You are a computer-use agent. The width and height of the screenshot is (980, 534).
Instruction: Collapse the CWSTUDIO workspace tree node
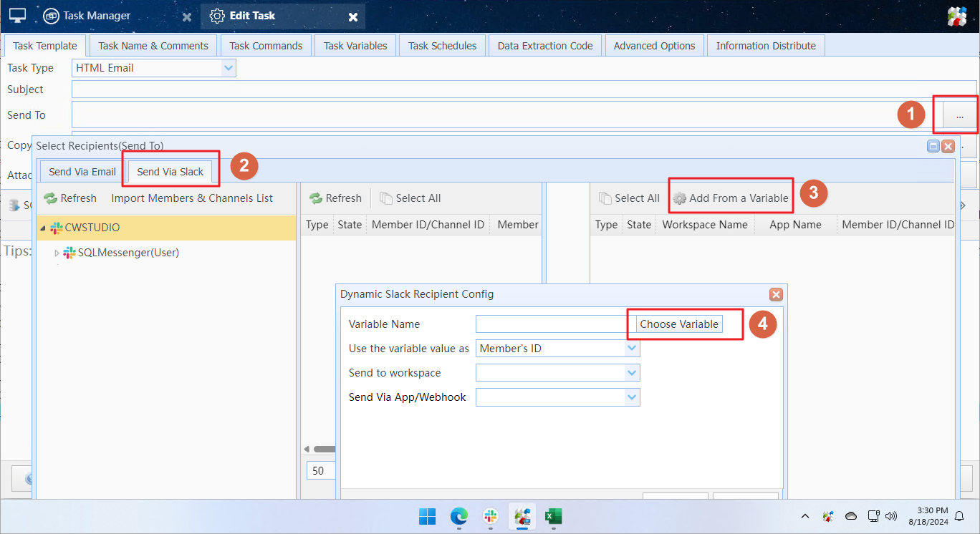(43, 228)
